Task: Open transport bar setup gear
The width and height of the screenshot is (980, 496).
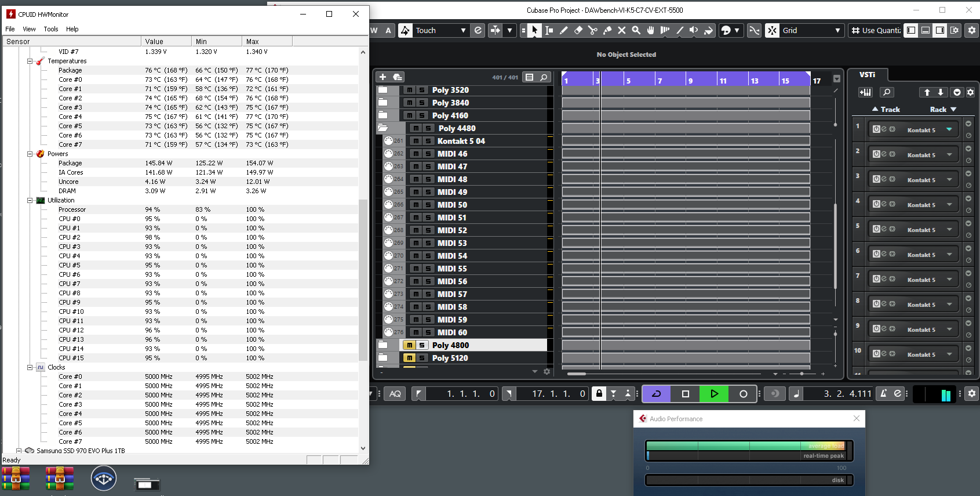Action: (972, 393)
